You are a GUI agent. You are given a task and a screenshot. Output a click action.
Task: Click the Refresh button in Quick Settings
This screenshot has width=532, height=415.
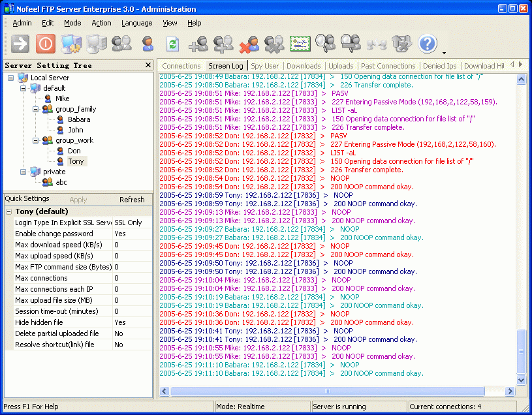(x=132, y=200)
